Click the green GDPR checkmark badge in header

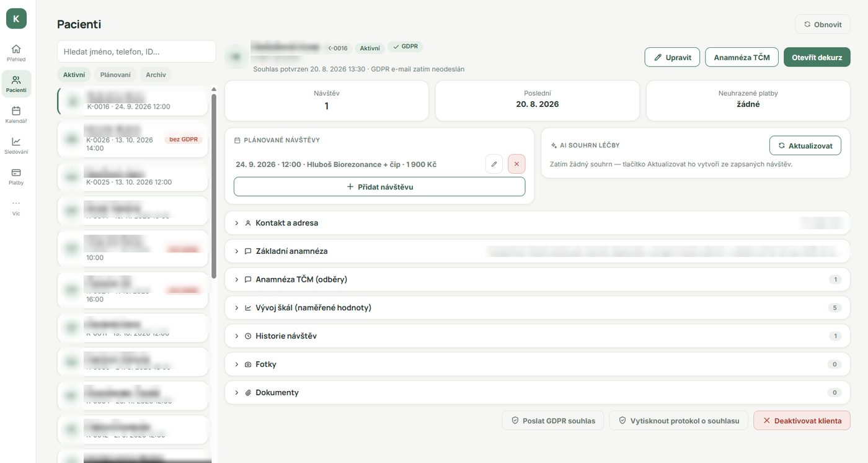(x=405, y=47)
